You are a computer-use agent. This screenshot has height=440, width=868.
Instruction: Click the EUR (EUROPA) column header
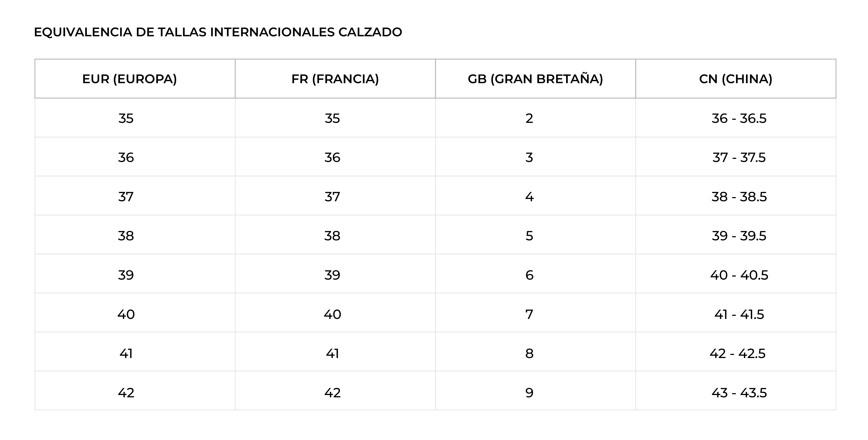coord(129,79)
